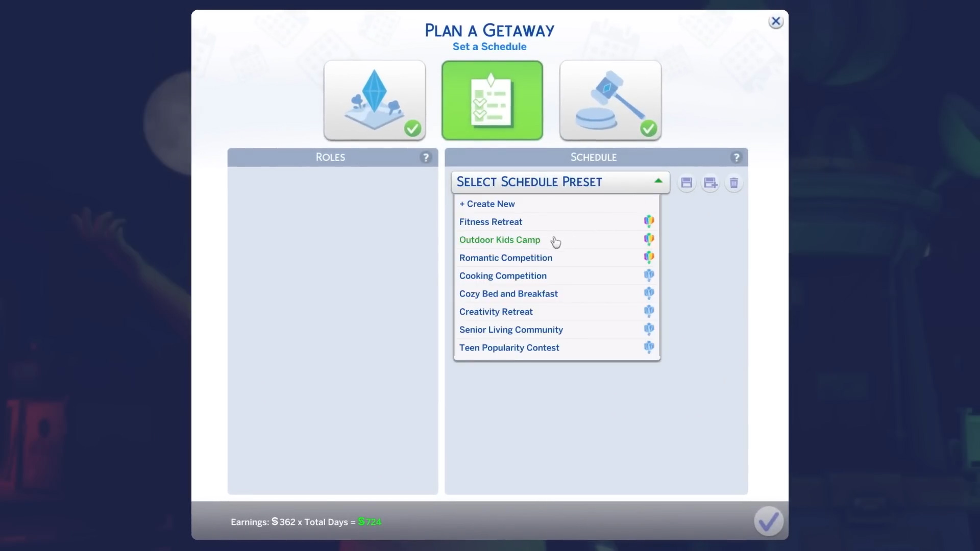Select the green schedule checklist step tile

(x=492, y=100)
